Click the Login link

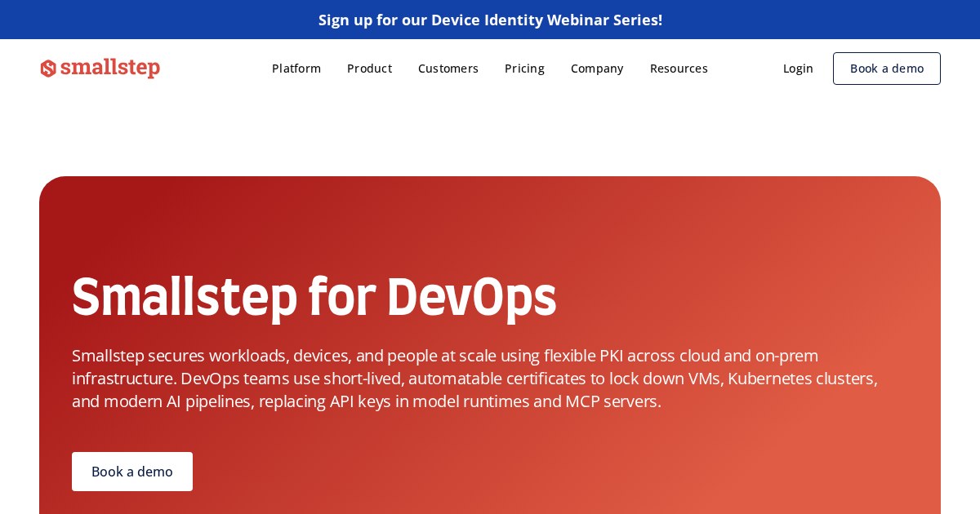tap(798, 69)
